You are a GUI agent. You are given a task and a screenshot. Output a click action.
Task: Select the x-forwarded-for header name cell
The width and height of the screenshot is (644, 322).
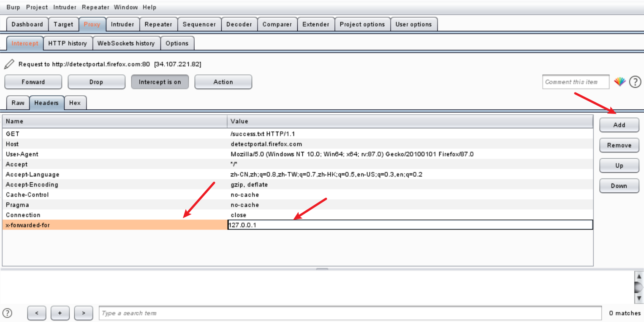114,225
